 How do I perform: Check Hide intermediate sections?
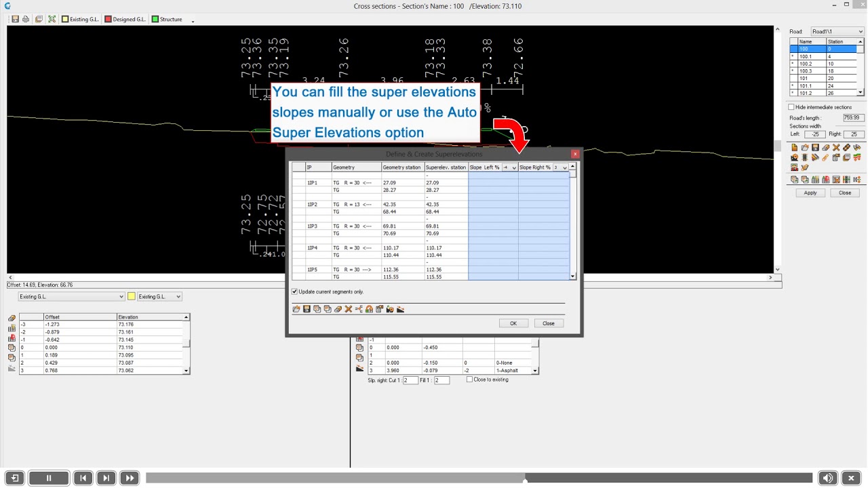tap(791, 107)
